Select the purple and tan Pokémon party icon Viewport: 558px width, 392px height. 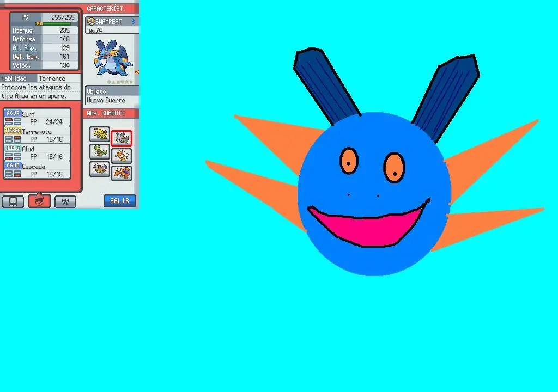click(100, 169)
